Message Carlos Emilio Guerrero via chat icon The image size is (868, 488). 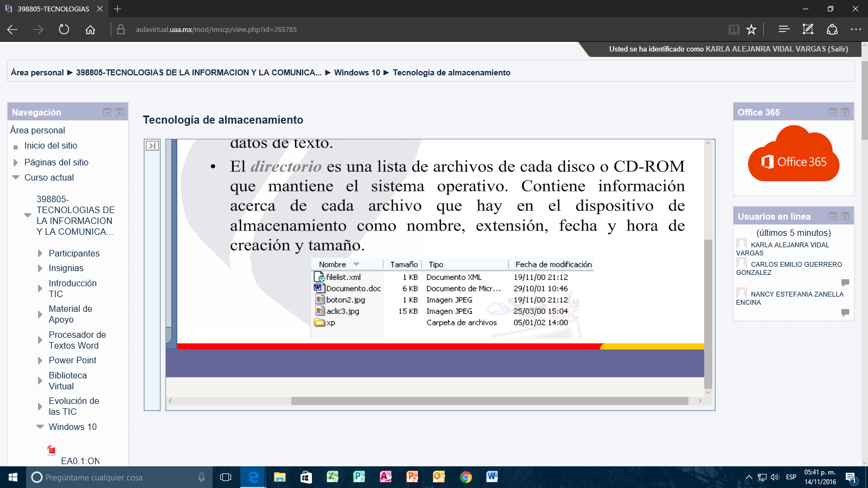click(x=845, y=282)
